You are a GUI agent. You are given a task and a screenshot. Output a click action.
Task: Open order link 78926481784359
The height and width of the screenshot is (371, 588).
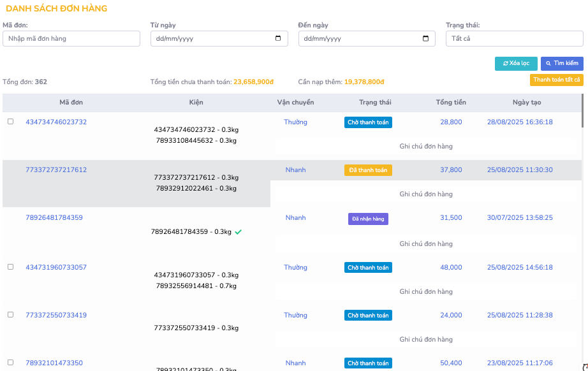click(54, 218)
